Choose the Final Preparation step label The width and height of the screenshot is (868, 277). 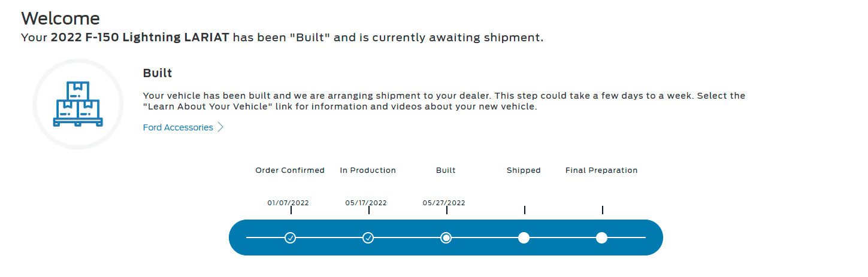point(601,171)
